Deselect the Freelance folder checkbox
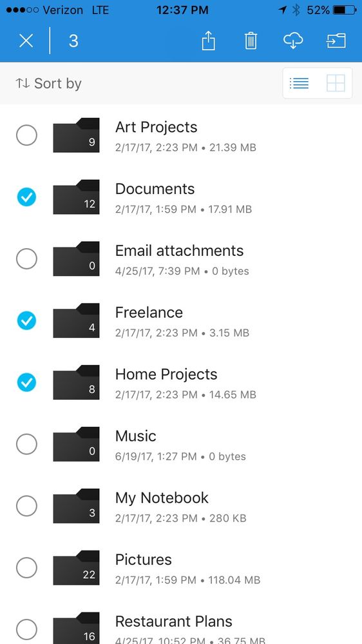The height and width of the screenshot is (644, 362). pos(26,320)
